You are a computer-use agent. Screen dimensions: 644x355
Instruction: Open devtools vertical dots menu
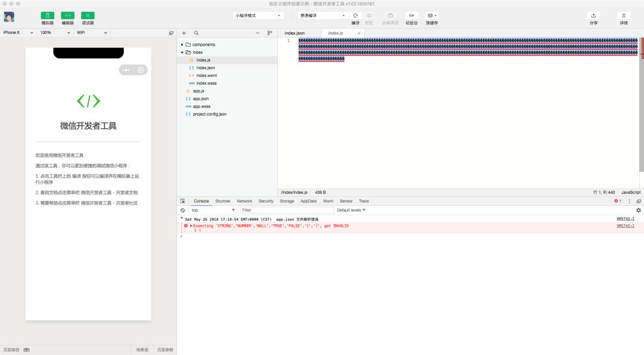click(x=629, y=201)
